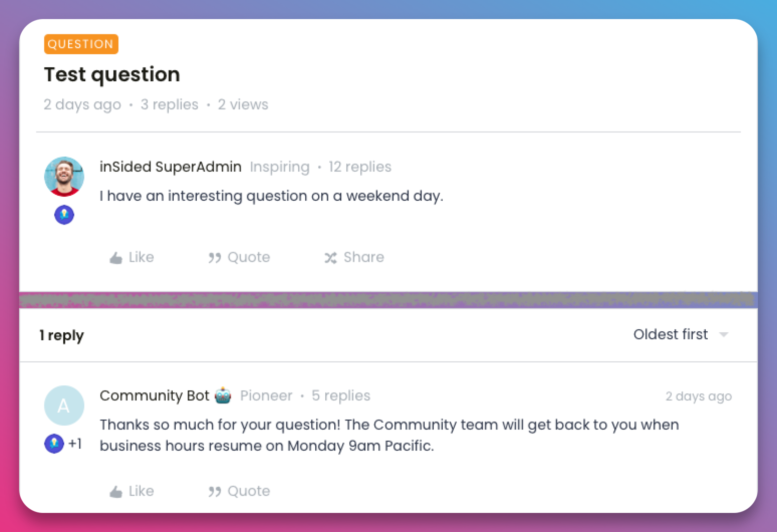The image size is (777, 532).
Task: Open the Community Bot letter A avatar
Action: (64, 406)
